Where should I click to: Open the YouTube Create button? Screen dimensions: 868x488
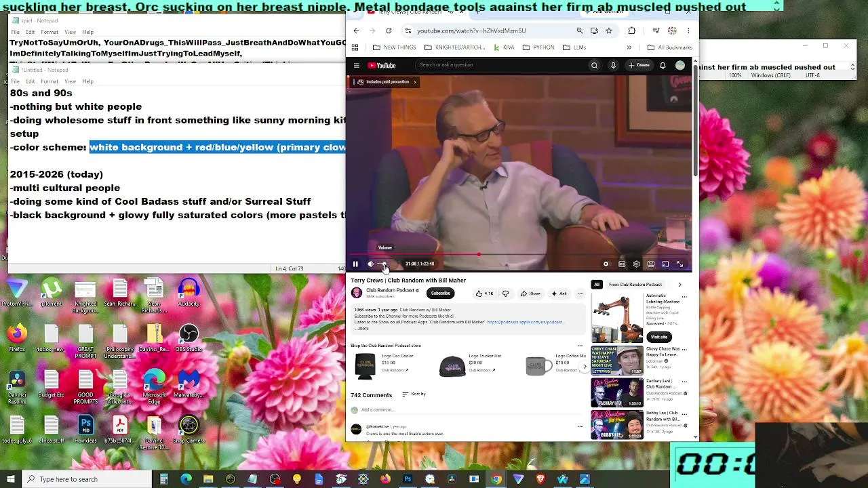639,65
